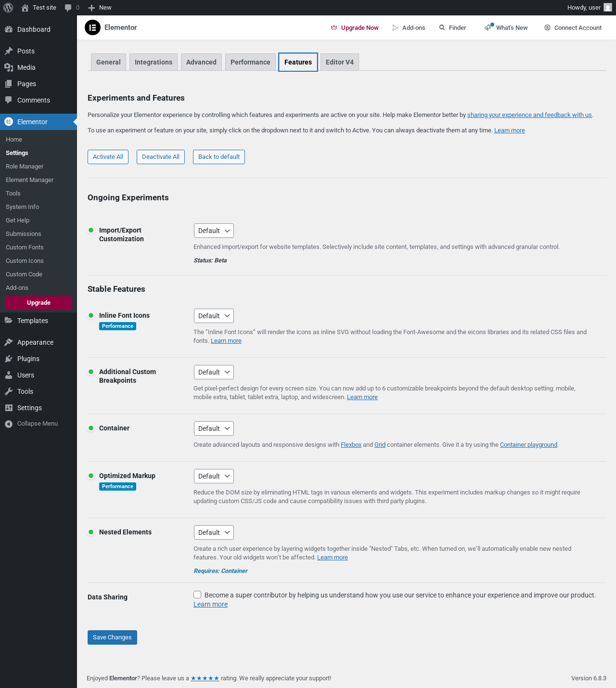Switch to the Performance tab
616x688 pixels.
(250, 62)
